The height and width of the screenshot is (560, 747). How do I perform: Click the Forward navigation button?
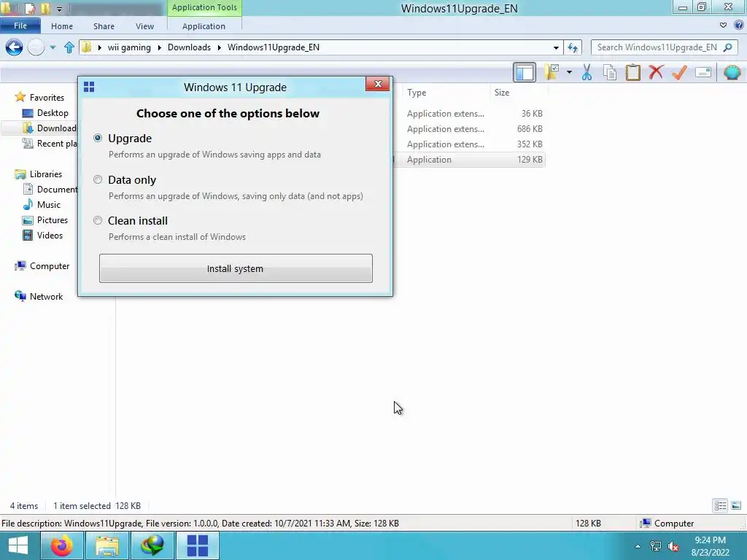coord(36,47)
